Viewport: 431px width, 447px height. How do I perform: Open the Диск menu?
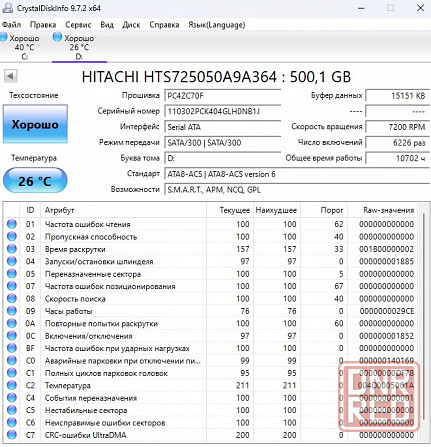tap(131, 25)
